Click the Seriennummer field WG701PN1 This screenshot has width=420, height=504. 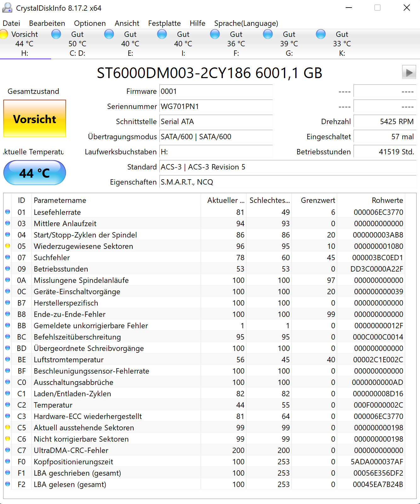tap(216, 106)
